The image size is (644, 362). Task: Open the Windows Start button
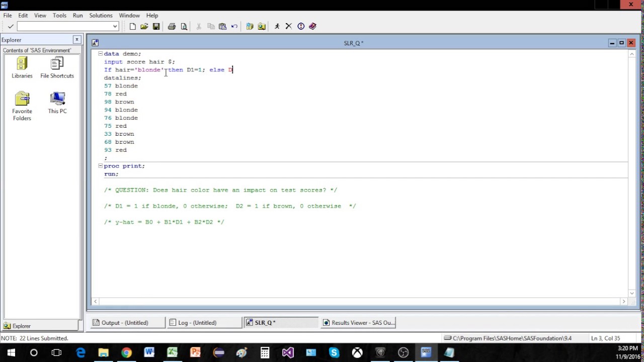[x=11, y=353]
